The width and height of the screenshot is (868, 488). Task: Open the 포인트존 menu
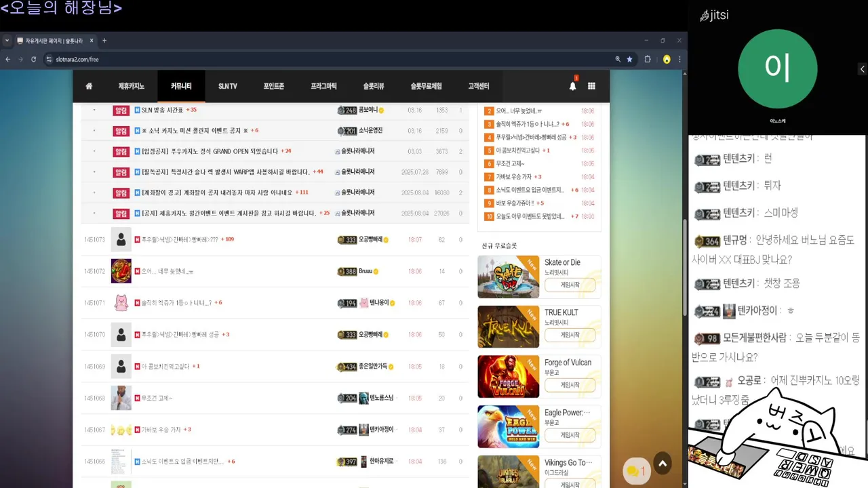tap(274, 86)
